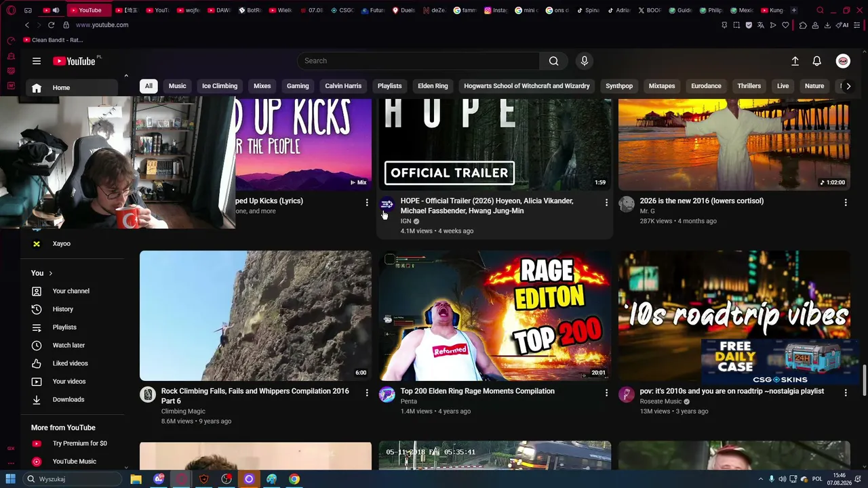Open more options for 2010s roadtrip playlist
The width and height of the screenshot is (868, 488).
(846, 393)
